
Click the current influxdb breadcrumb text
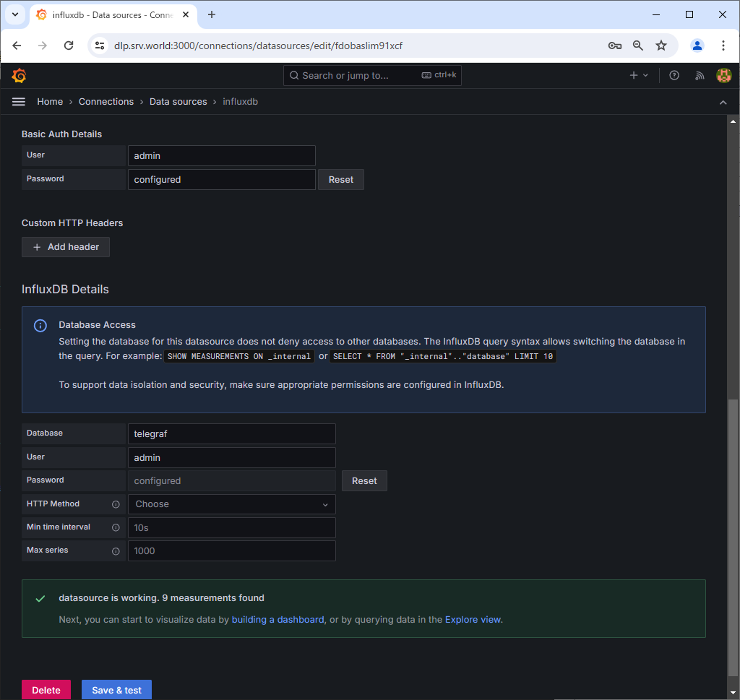point(240,102)
